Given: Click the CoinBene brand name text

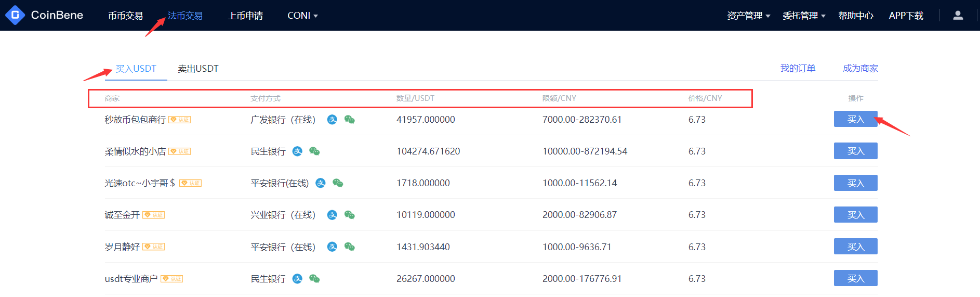Looking at the screenshot, I should [x=57, y=15].
